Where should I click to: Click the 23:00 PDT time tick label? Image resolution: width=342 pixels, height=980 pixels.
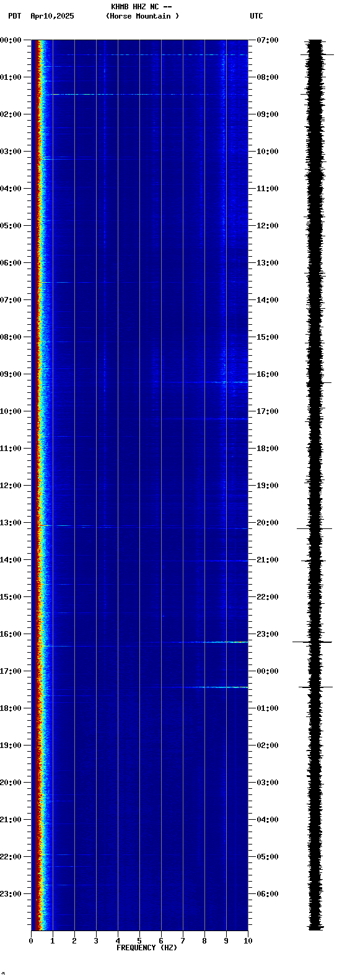pos(11,894)
